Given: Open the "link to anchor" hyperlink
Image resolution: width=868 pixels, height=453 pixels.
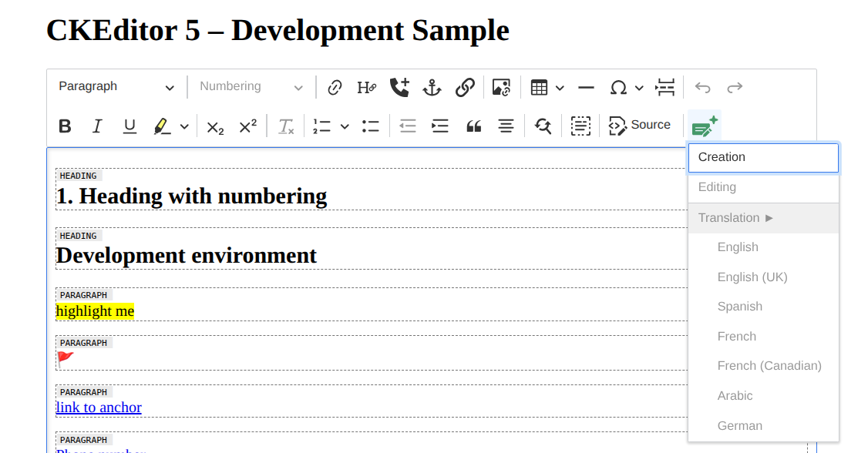Looking at the screenshot, I should point(99,407).
